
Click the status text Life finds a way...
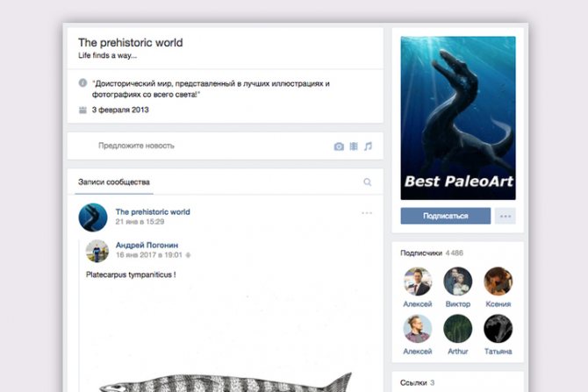[107, 55]
